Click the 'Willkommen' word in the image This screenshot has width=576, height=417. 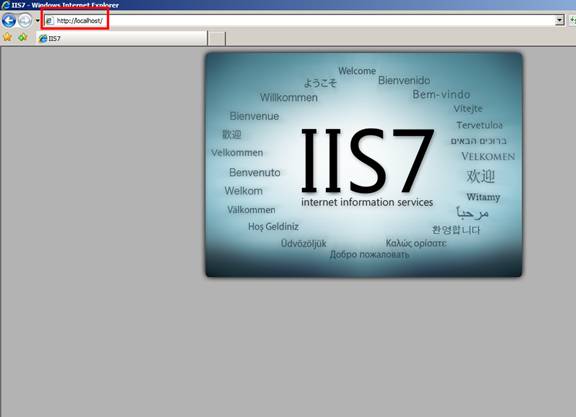289,97
